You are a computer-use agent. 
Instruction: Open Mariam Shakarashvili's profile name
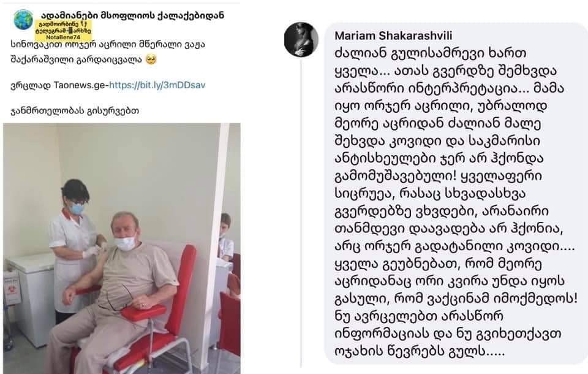point(393,36)
